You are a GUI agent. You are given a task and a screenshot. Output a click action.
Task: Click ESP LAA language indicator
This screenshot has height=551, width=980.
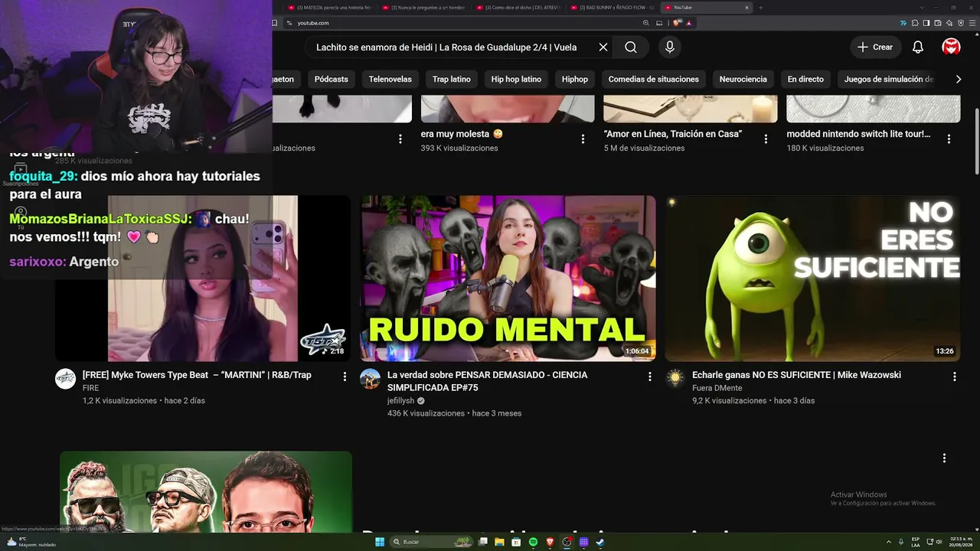[x=916, y=542]
